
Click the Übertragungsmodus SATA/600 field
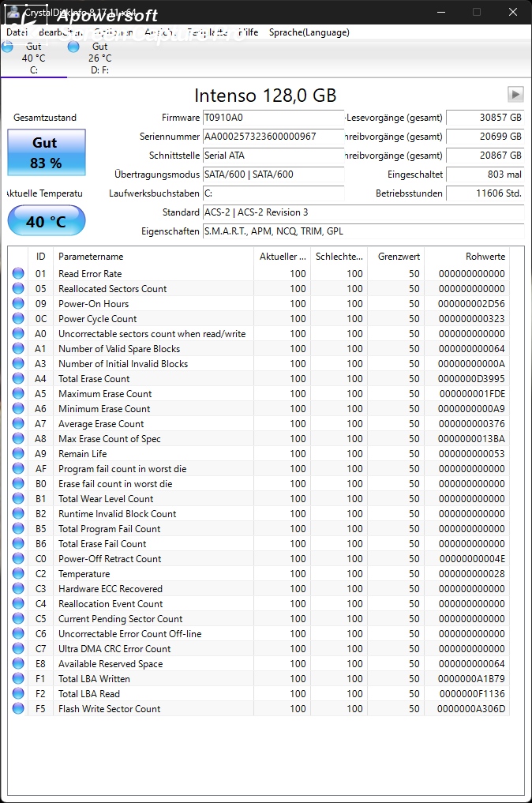tap(273, 174)
